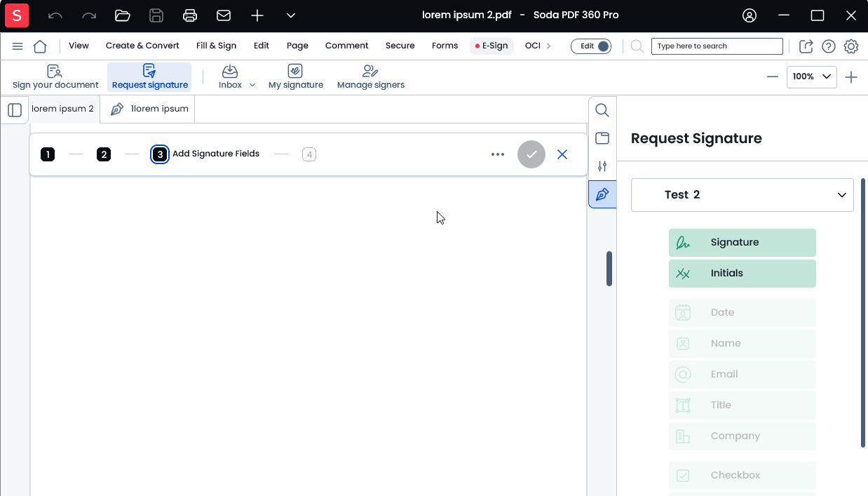Expand the quick access toolbar chevron

(x=291, y=15)
